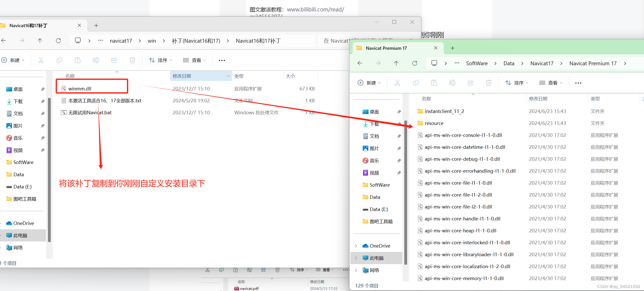Open more options ellipsis in right toolbar
Screen dimensions: 644x291
coord(578,83)
